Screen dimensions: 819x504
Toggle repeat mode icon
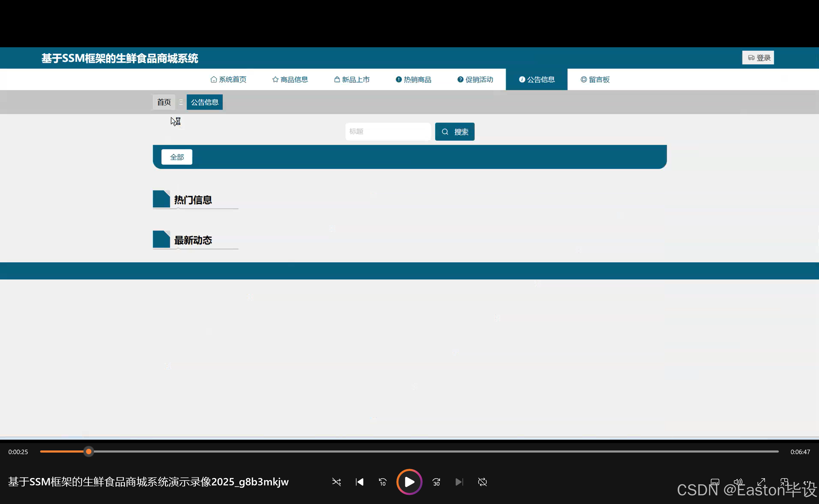click(482, 482)
